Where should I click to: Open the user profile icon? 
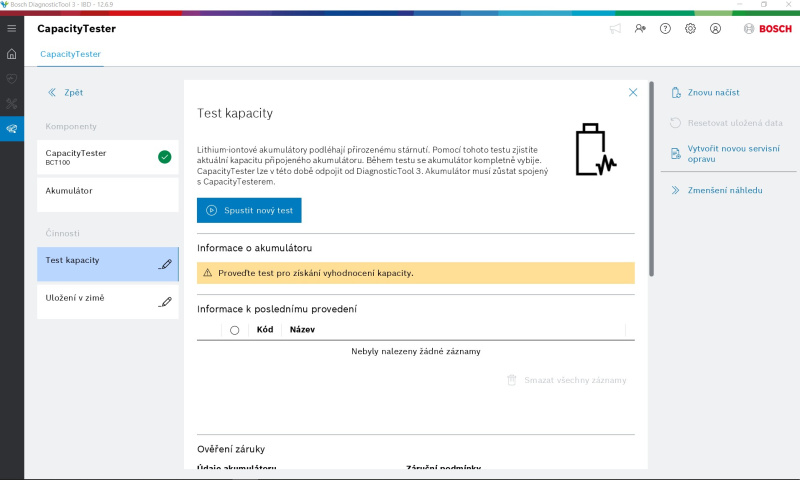pyautogui.click(x=715, y=29)
